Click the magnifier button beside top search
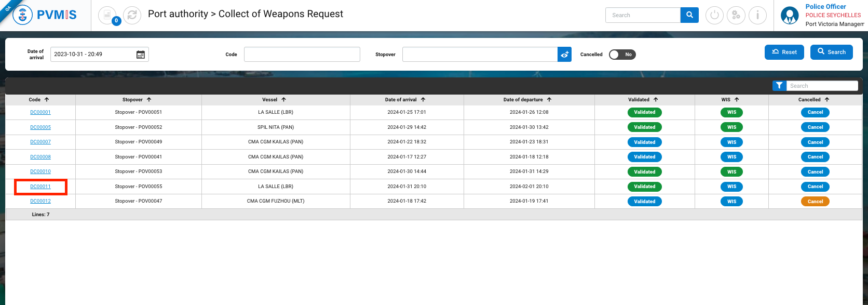The width and height of the screenshot is (868, 305). click(x=689, y=15)
